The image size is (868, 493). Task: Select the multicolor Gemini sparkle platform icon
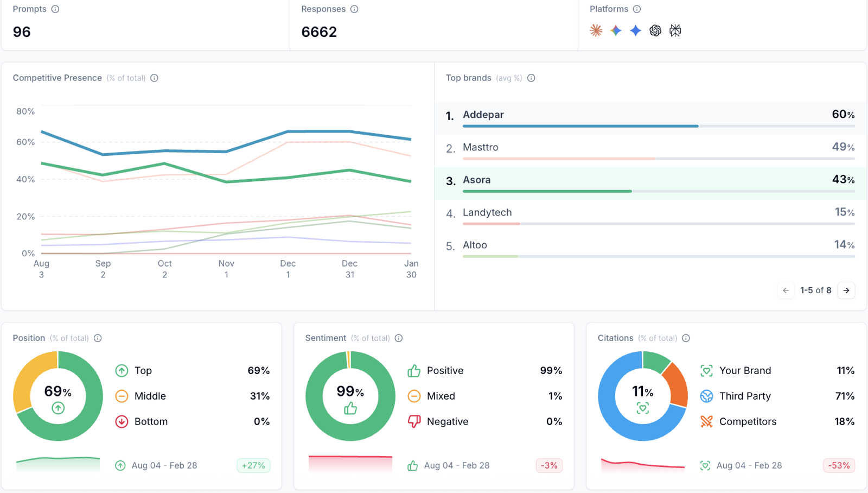coord(616,30)
